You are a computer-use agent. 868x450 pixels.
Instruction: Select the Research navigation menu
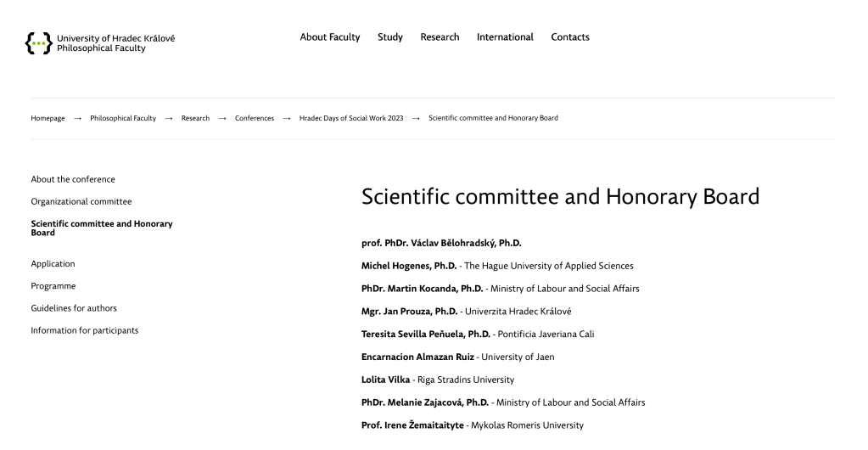[x=440, y=37]
